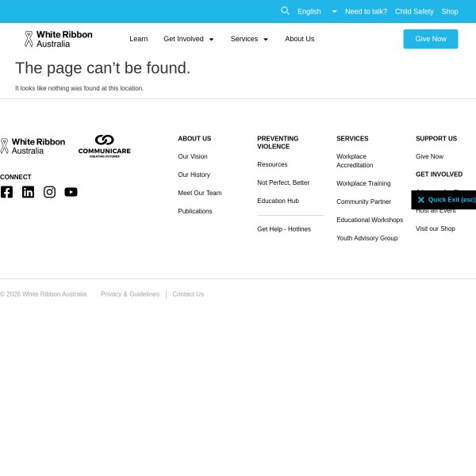Go to the Child Safety link
The image size is (476, 476).
(414, 12)
